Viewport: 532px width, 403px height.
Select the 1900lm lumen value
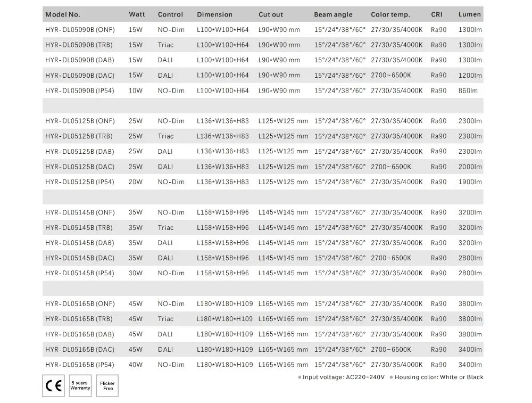pyautogui.click(x=470, y=182)
